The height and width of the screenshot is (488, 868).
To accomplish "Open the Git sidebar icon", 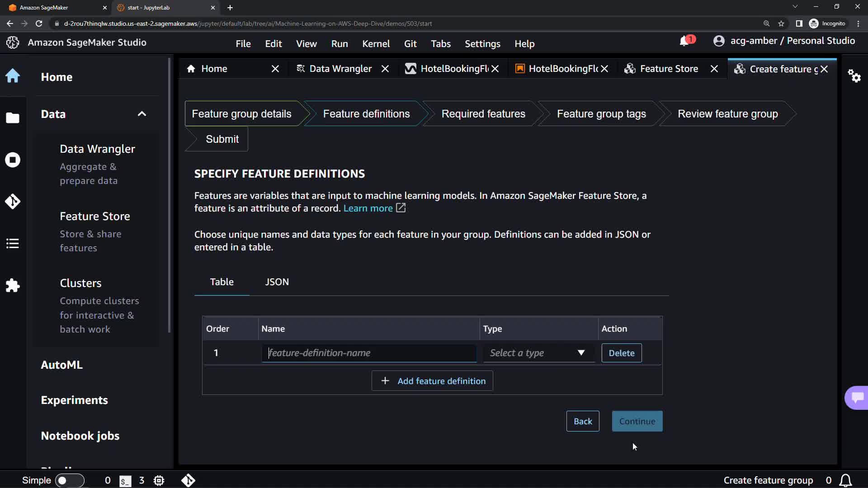I will pos(13,201).
